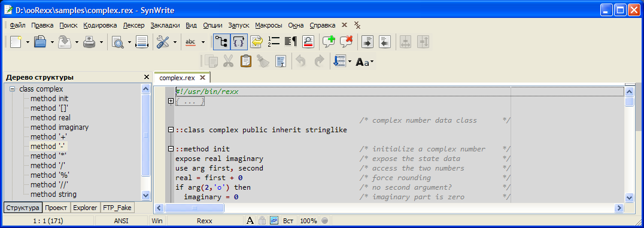Click the Win line ends status field
Screen dimensions: 644x228
coord(157,221)
